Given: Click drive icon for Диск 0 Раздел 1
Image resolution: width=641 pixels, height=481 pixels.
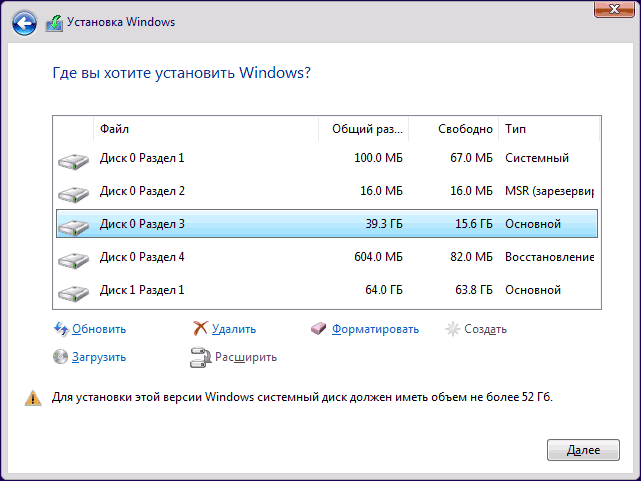Looking at the screenshot, I should coord(73,161).
